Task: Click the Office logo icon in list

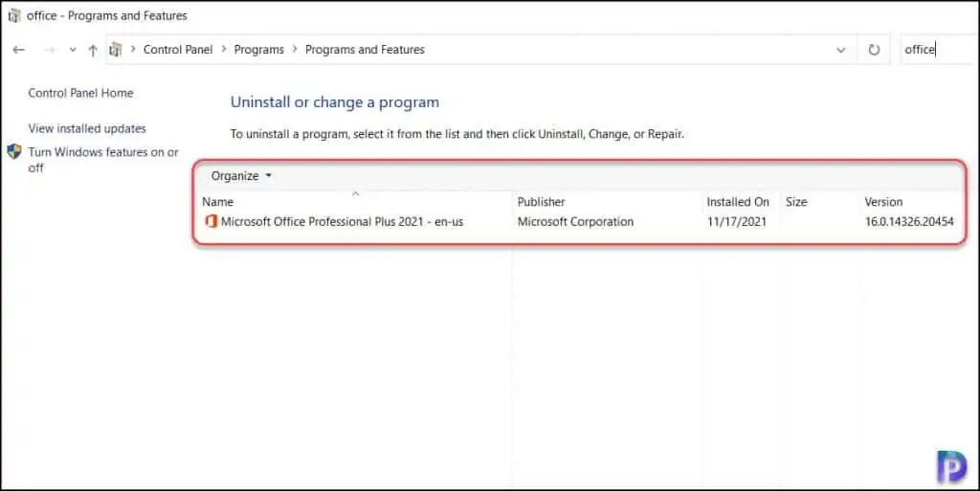Action: coord(212,221)
